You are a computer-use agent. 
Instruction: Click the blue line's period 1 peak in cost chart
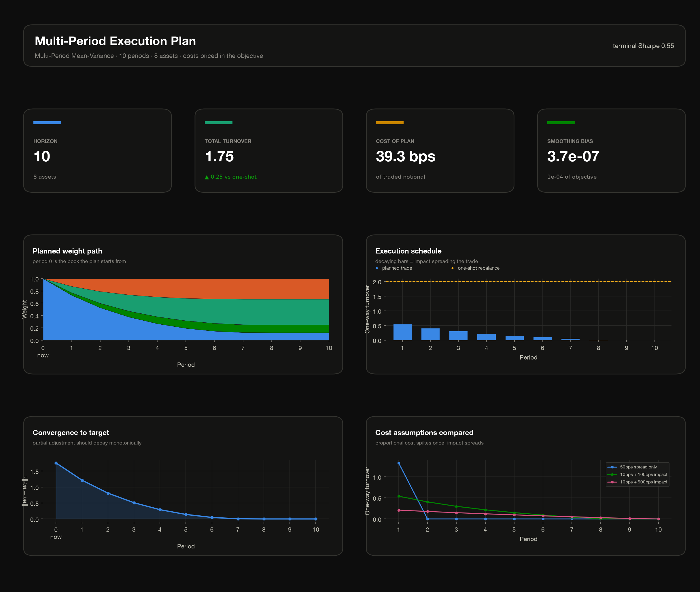(399, 463)
